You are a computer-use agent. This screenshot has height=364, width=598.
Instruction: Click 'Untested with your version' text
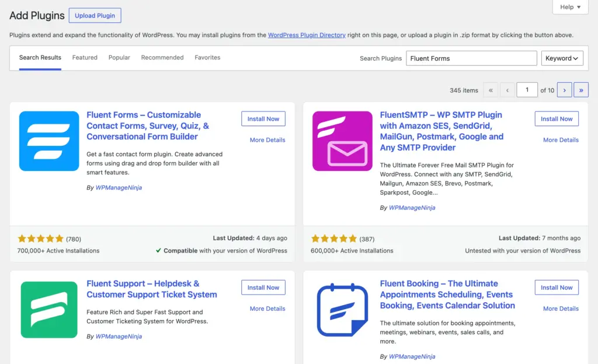click(x=523, y=250)
